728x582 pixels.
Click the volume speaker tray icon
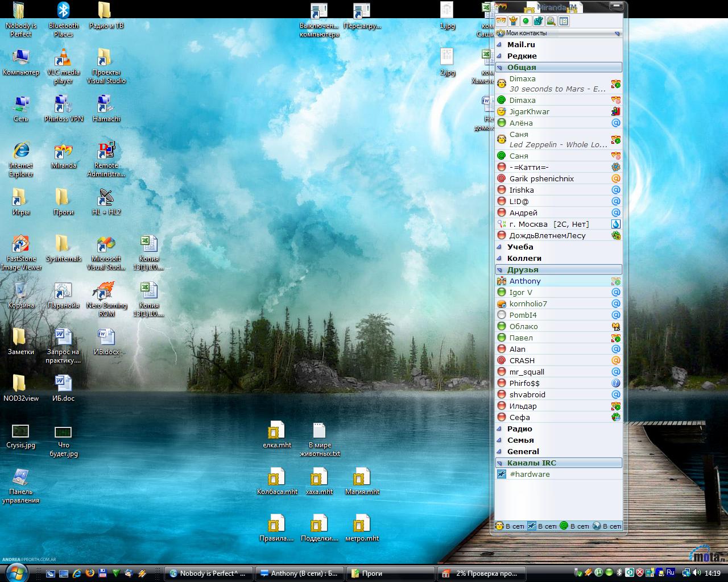coord(696,573)
